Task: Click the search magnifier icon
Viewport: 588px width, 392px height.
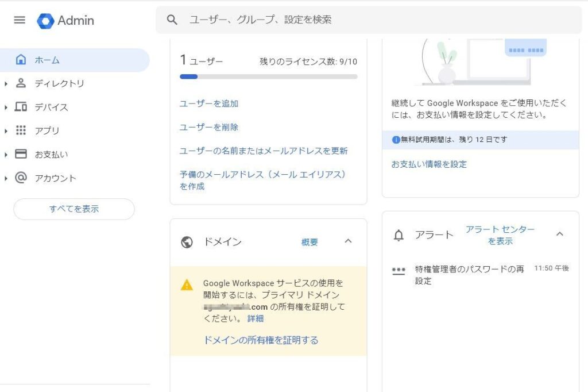Action: click(x=172, y=20)
